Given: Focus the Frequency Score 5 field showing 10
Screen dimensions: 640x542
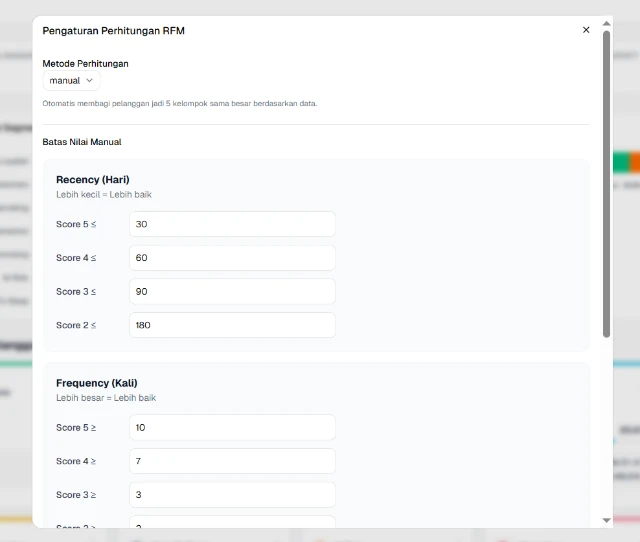Looking at the screenshot, I should [232, 428].
